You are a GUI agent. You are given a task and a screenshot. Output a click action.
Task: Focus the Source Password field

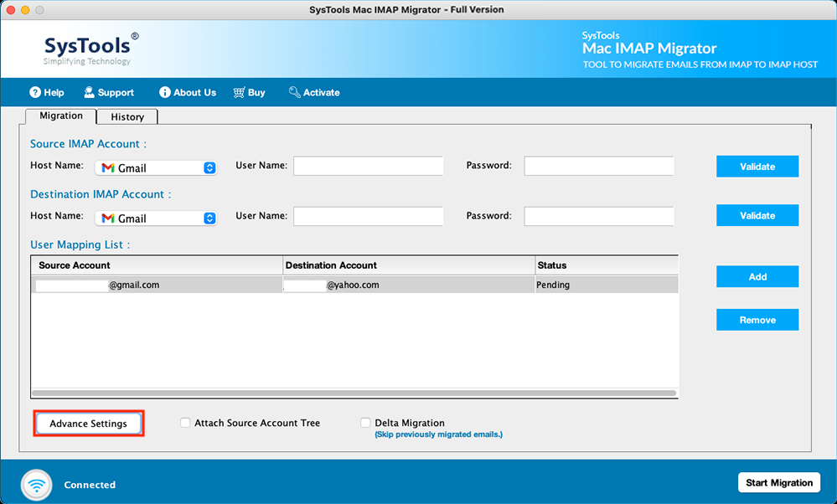pos(599,166)
